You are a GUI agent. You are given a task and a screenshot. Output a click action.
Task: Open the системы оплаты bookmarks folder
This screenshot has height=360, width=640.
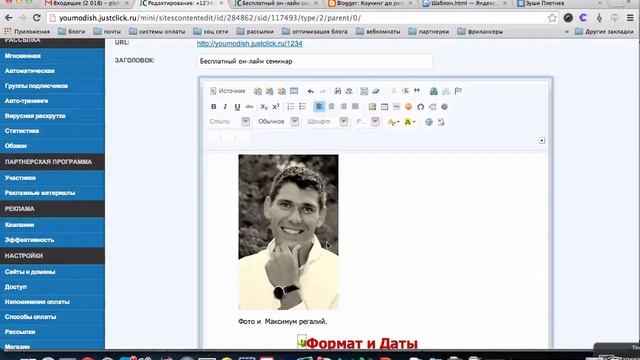tap(157, 31)
